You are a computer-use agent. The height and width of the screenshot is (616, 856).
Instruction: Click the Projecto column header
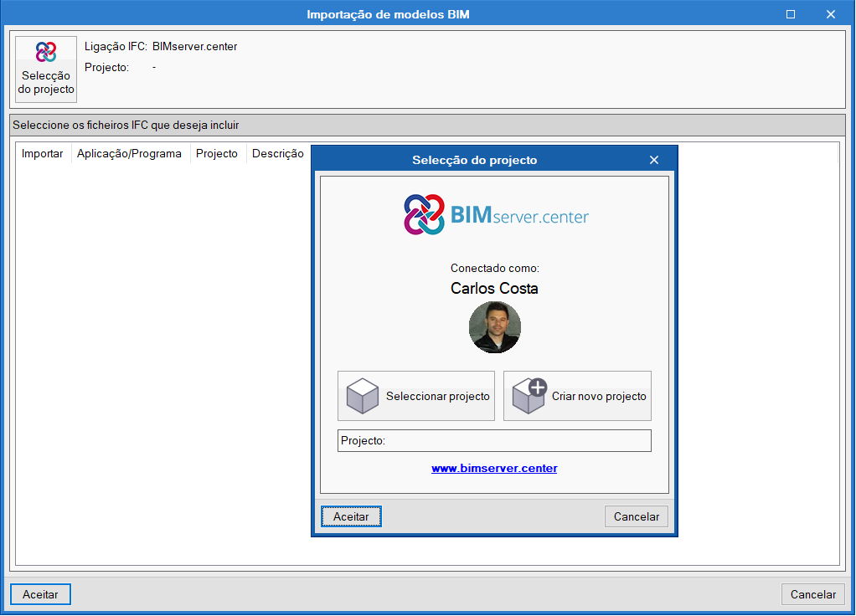click(217, 154)
